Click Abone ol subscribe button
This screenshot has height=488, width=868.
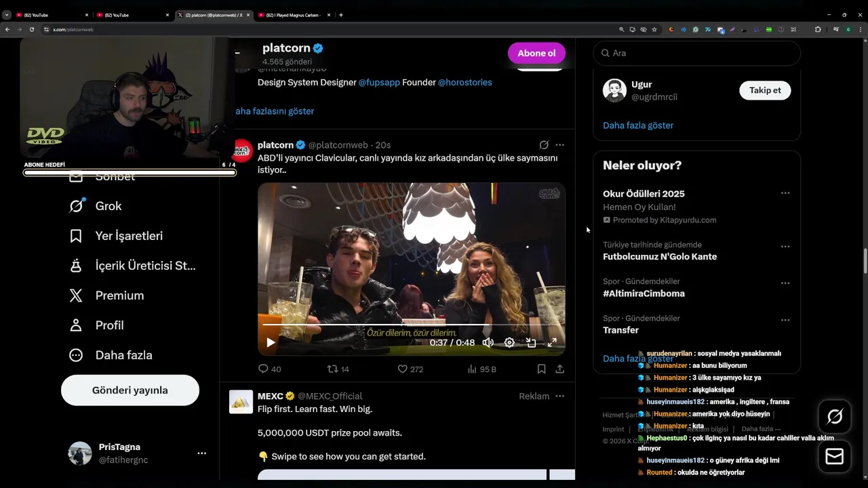tap(536, 53)
